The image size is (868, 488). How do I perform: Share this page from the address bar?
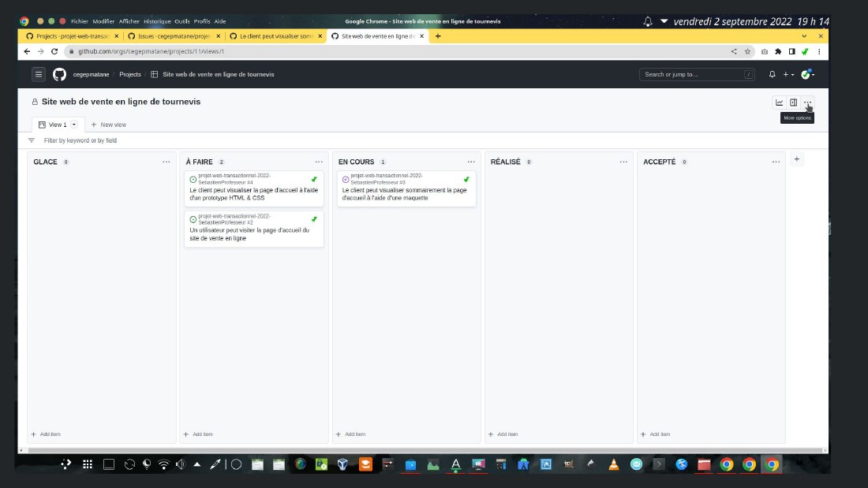pyautogui.click(x=734, y=51)
